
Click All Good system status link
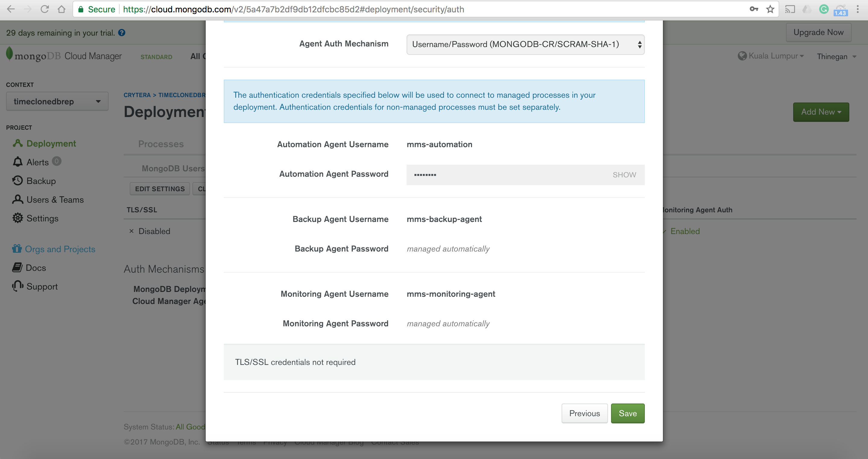click(x=190, y=427)
